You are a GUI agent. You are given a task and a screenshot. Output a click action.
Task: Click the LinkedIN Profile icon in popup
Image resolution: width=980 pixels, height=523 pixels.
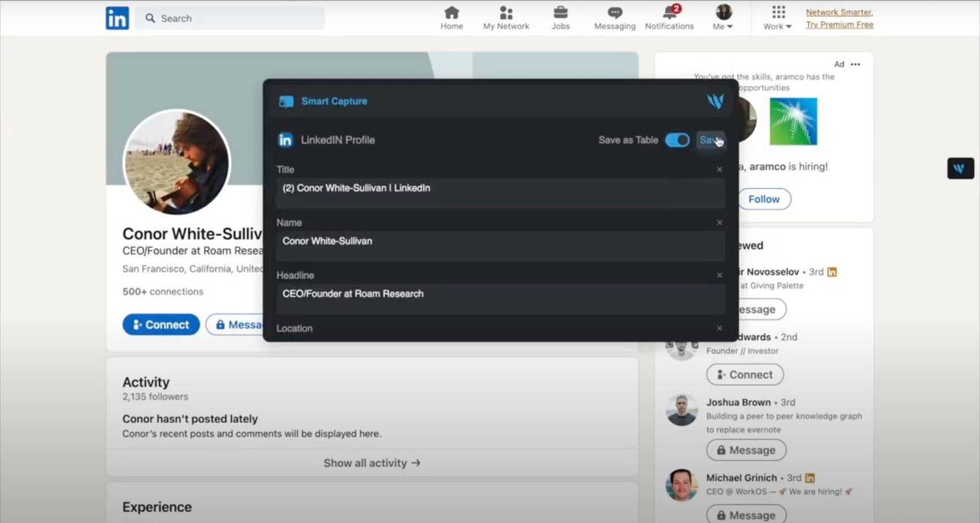[285, 140]
